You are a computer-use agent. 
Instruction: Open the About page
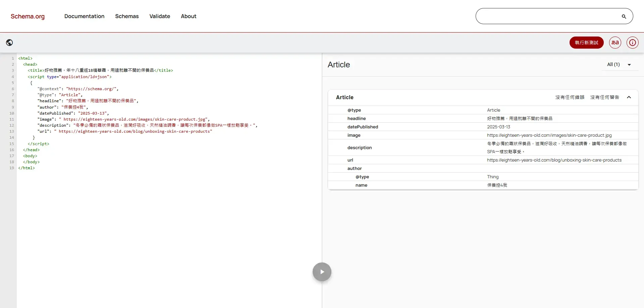tap(189, 16)
